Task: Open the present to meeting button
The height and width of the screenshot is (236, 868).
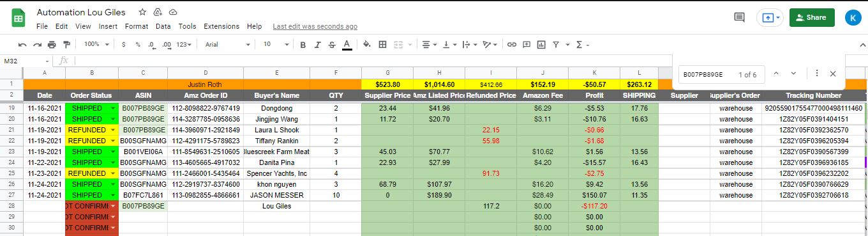Action: [x=769, y=18]
